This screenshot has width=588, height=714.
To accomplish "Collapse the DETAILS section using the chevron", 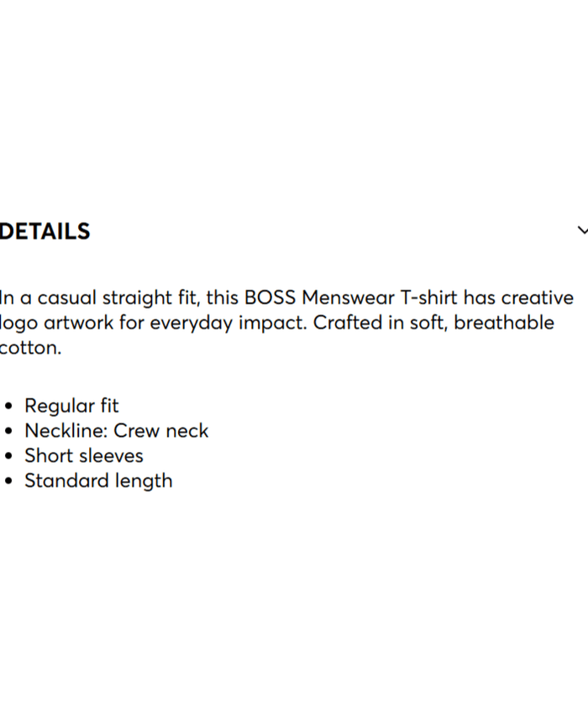I will 582,231.
